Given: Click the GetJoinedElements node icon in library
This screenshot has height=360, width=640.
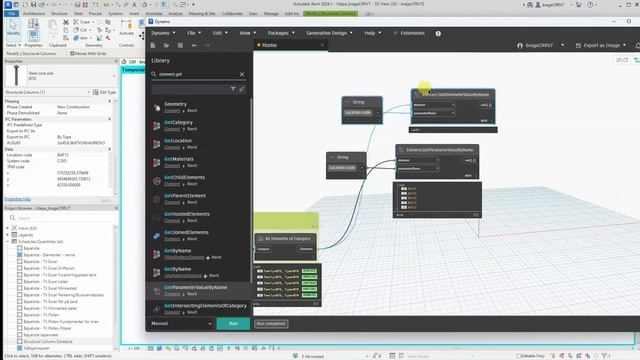Looking at the screenshot, I should coord(157,236).
